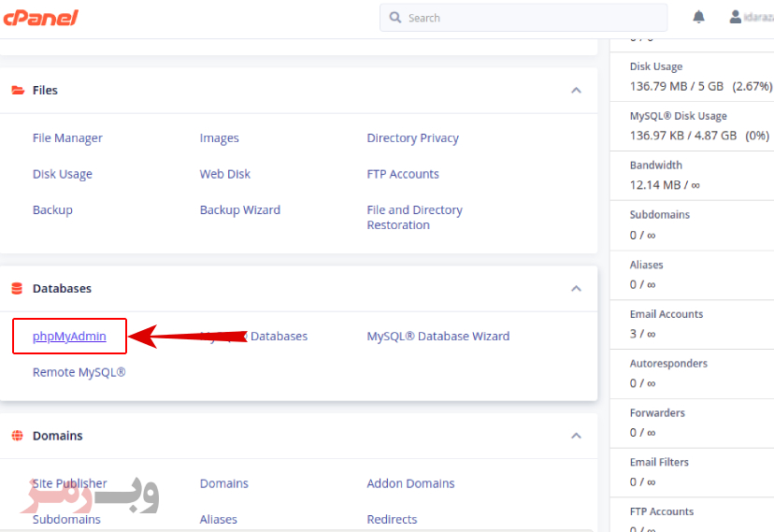This screenshot has width=774, height=532.
Task: Click the cPanel logo
Action: pos(41,18)
